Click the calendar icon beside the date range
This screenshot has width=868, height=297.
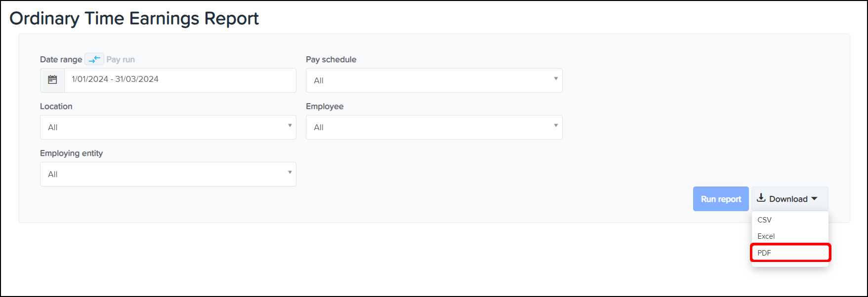click(52, 80)
